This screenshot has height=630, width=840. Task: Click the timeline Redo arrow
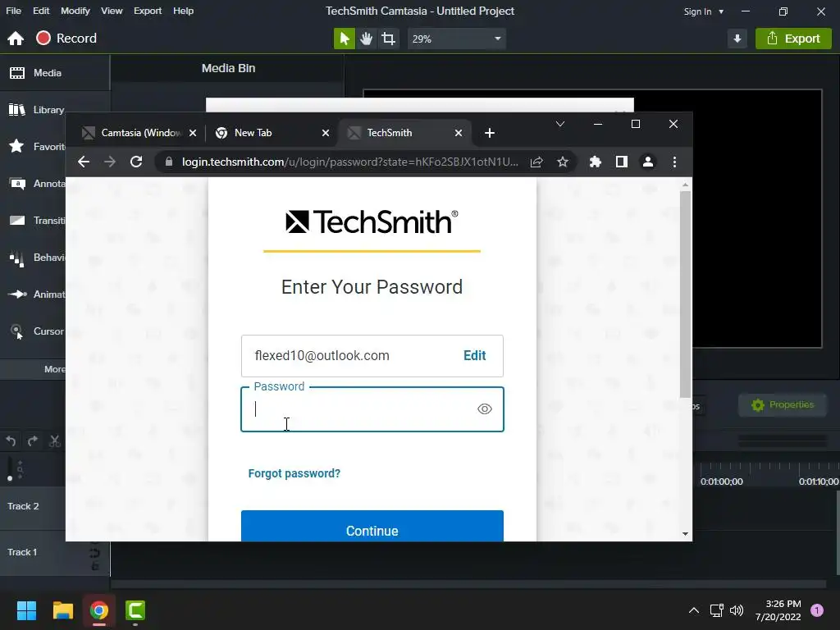(33, 441)
